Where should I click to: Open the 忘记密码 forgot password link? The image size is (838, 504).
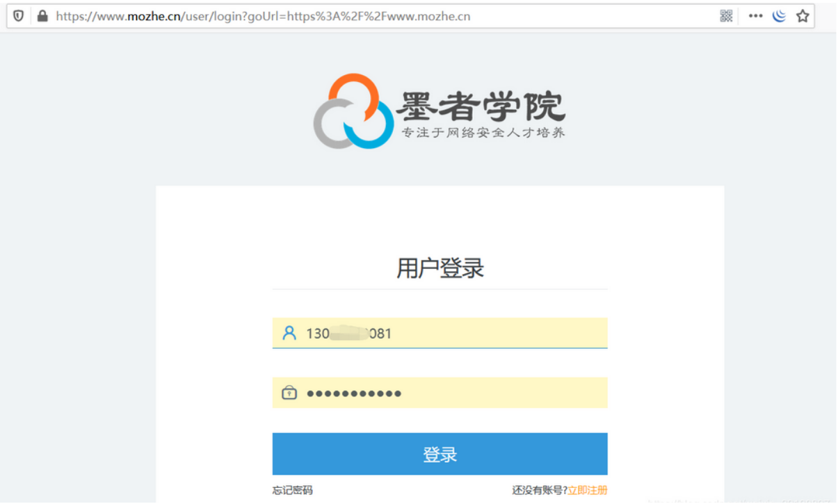tap(293, 491)
